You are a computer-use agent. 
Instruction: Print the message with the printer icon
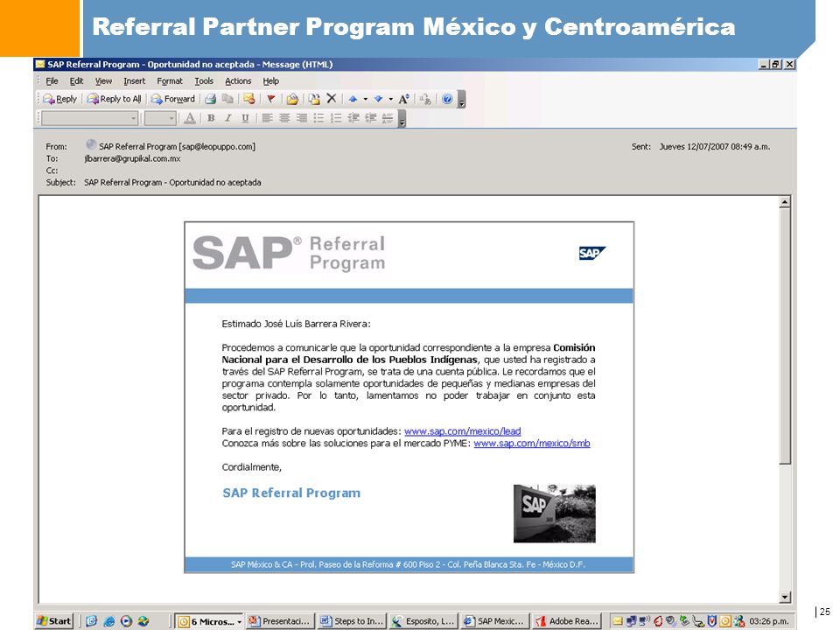click(211, 99)
